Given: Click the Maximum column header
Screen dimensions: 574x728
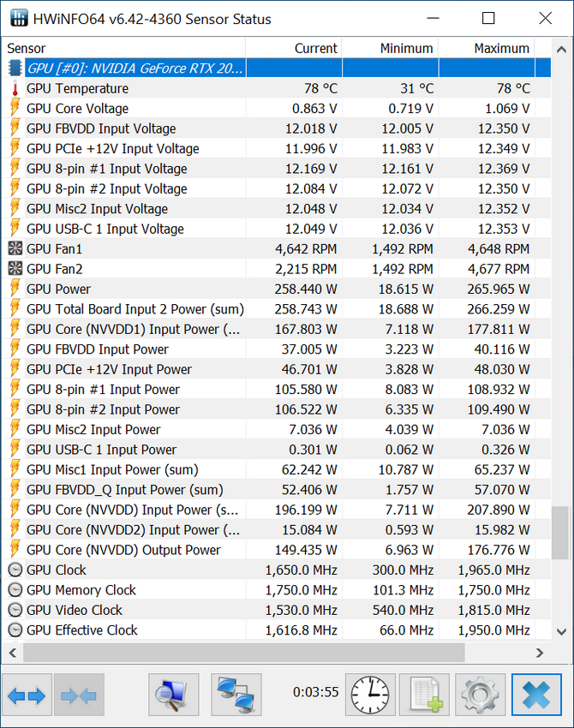Looking at the screenshot, I should pos(487,48).
